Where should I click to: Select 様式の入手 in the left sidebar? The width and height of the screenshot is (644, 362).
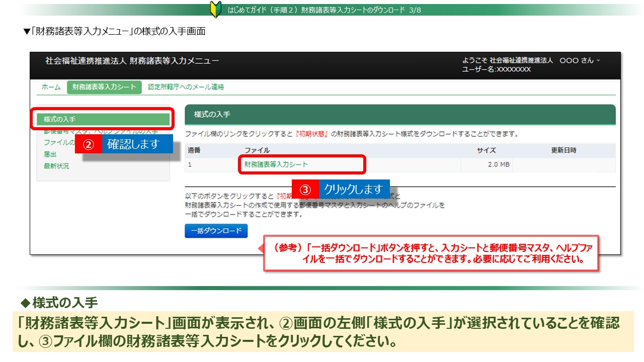103,119
